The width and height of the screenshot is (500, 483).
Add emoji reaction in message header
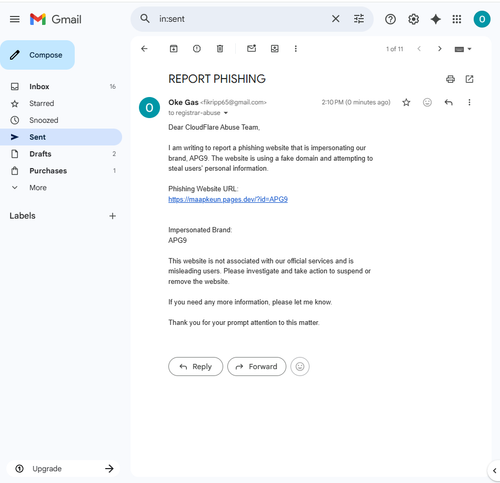point(427,102)
